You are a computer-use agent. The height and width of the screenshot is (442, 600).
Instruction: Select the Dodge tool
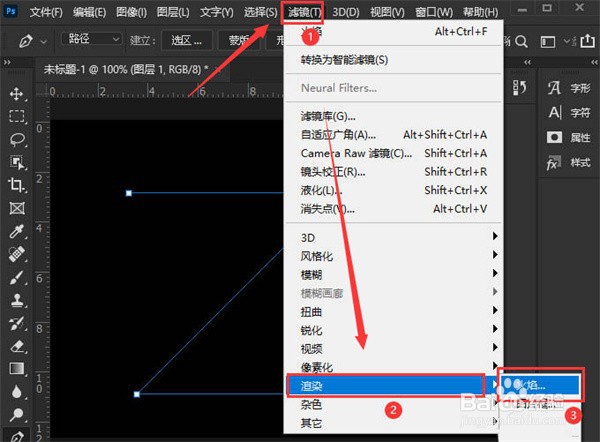point(16,414)
